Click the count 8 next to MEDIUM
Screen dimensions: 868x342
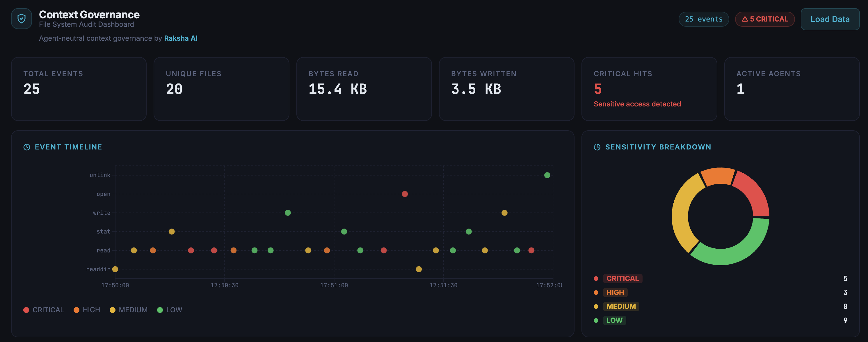point(845,306)
